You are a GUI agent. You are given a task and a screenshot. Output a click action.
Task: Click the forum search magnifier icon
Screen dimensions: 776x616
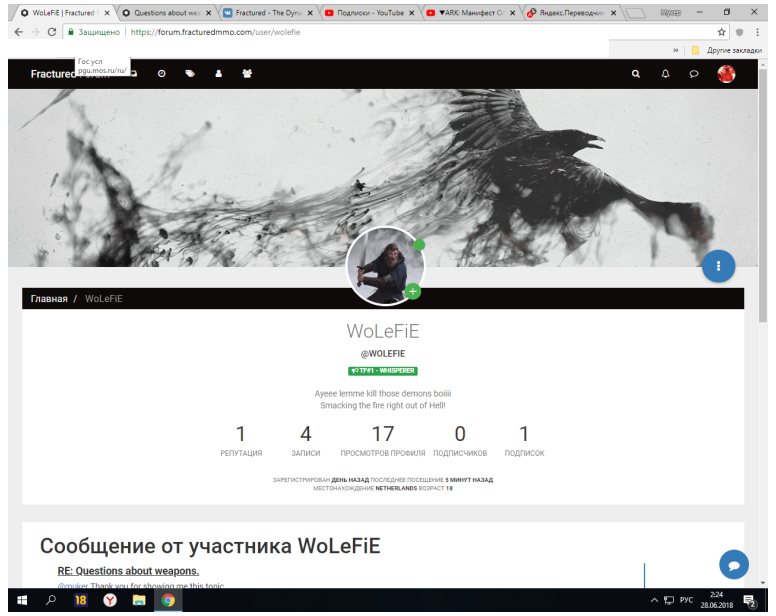(x=636, y=74)
